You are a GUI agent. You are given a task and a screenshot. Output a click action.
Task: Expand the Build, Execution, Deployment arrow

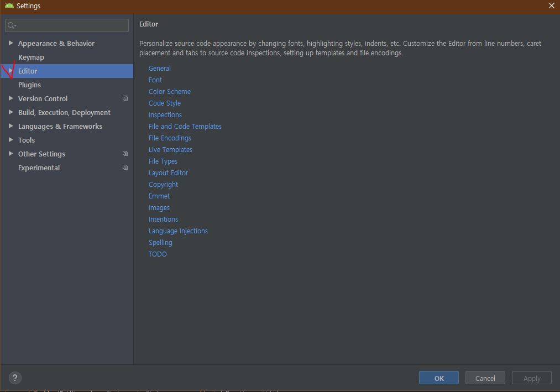(11, 112)
